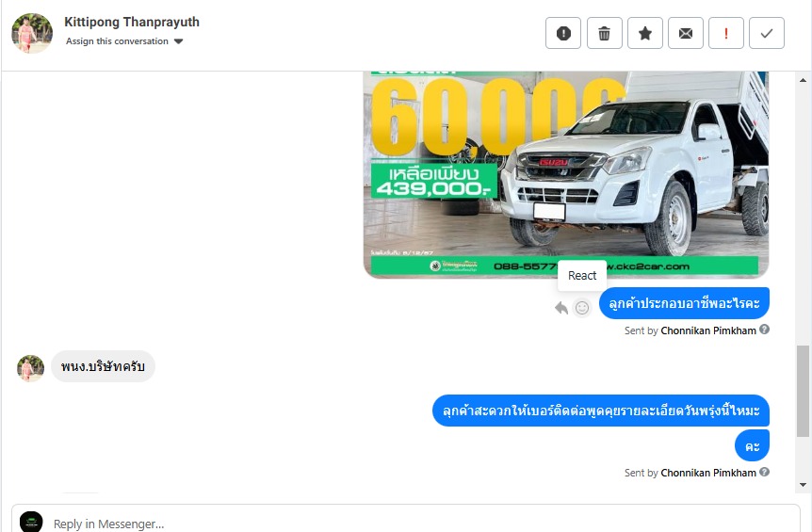The width and height of the screenshot is (812, 532).
Task: Select the short คะ message bubble
Action: point(752,445)
